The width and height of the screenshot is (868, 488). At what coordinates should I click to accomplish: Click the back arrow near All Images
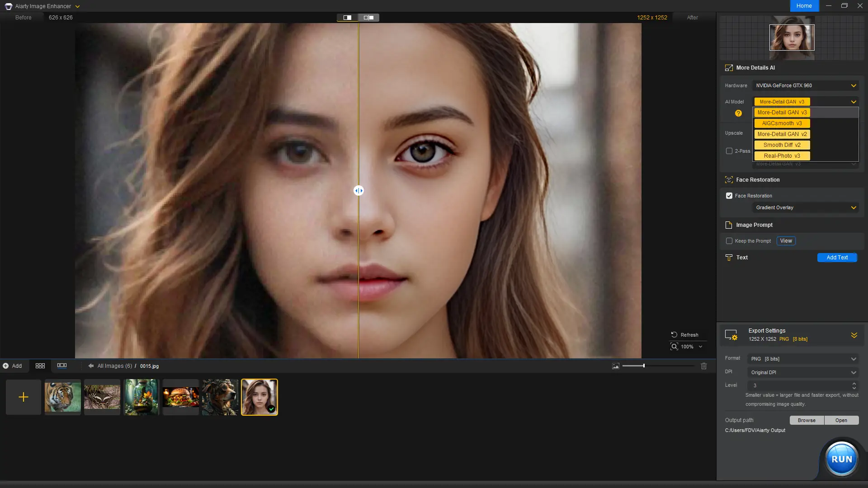91,366
